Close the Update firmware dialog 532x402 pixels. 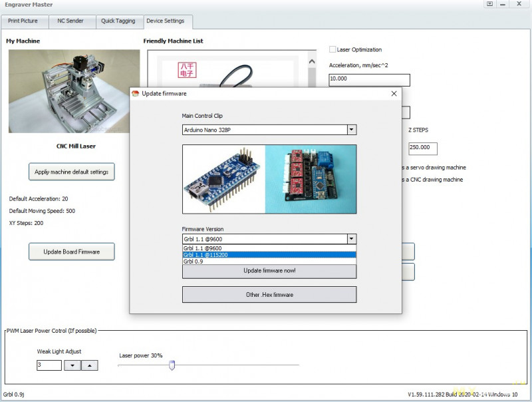tap(394, 94)
